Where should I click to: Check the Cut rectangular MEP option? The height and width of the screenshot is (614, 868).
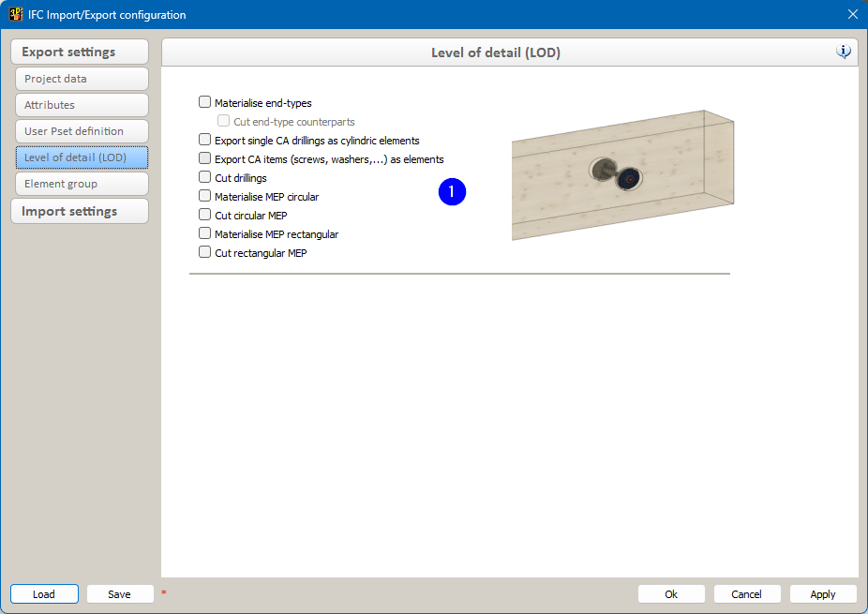pos(205,252)
